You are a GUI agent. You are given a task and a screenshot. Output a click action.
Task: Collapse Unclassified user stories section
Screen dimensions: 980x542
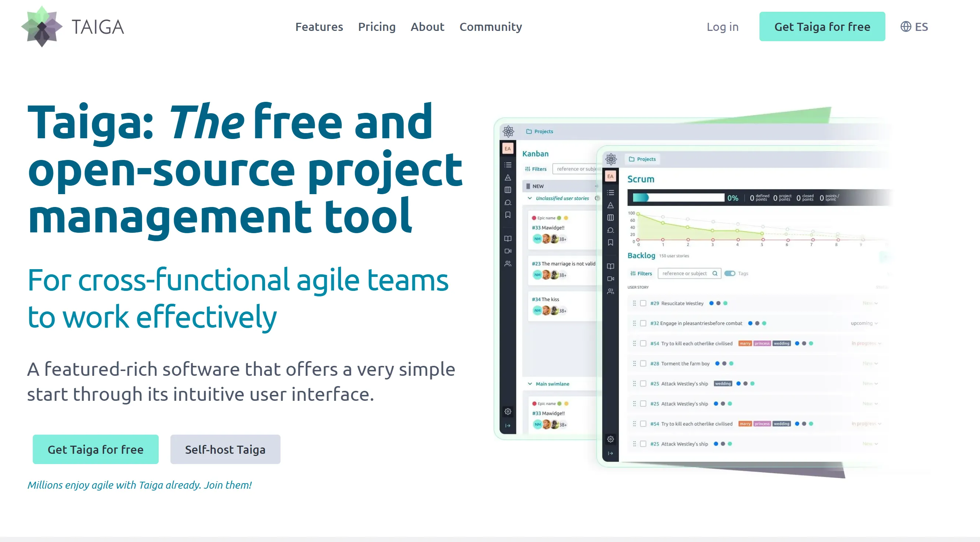point(529,199)
